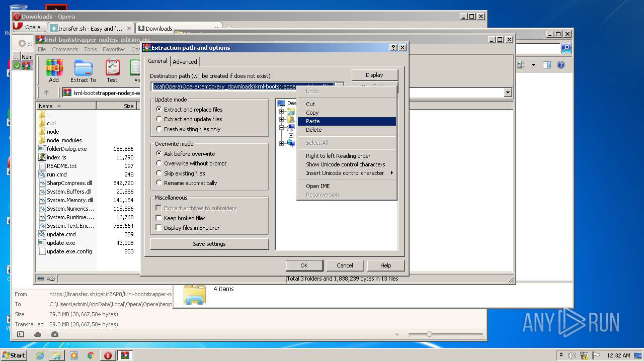Click Opera panel toggle icon in status bar
This screenshot has width=644, height=362.
pos(21,334)
